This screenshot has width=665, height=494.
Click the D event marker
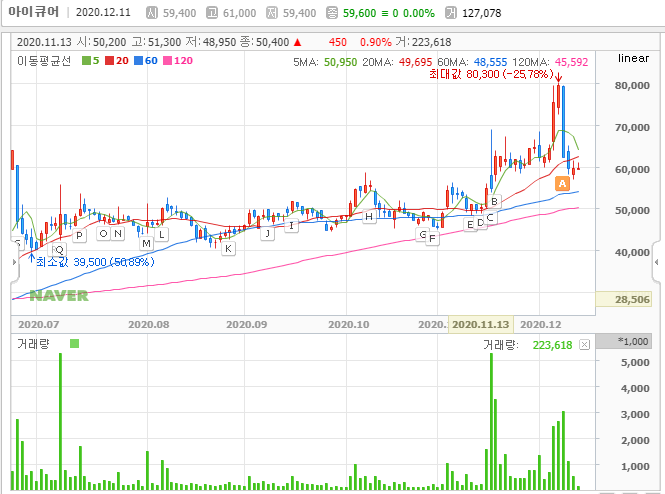[x=480, y=223]
